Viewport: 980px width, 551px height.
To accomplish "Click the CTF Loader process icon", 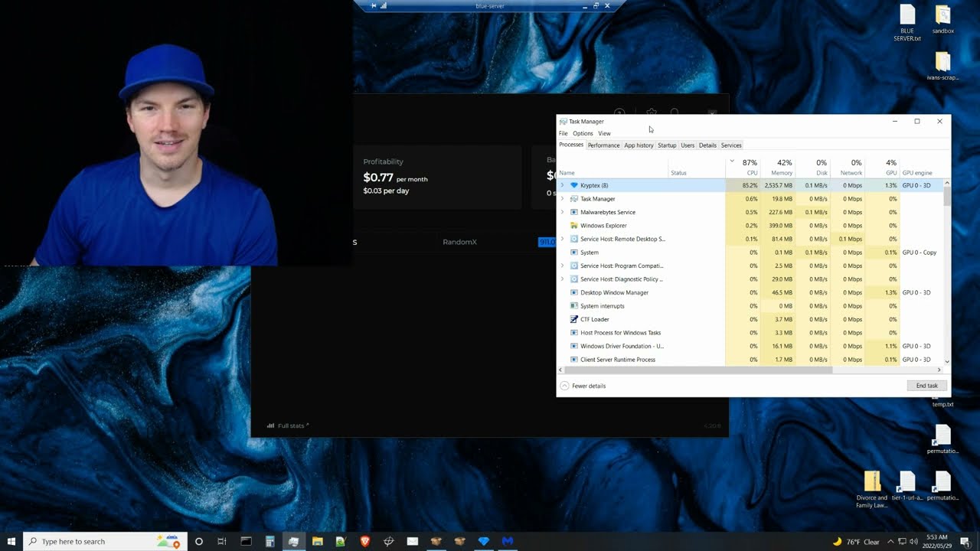I will click(x=574, y=319).
